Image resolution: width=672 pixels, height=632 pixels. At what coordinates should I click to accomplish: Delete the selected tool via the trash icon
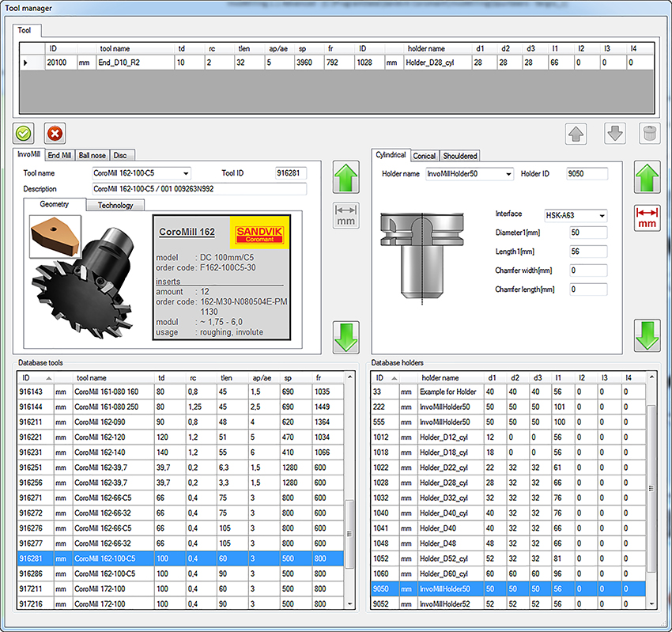[x=648, y=134]
